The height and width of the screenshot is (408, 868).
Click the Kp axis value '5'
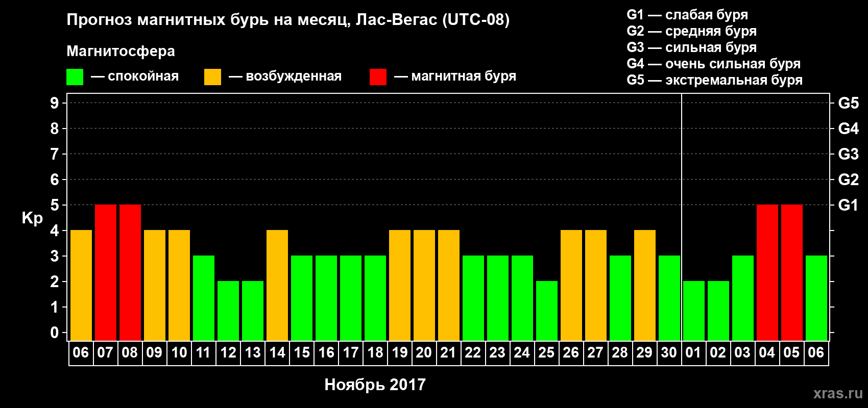tap(55, 205)
